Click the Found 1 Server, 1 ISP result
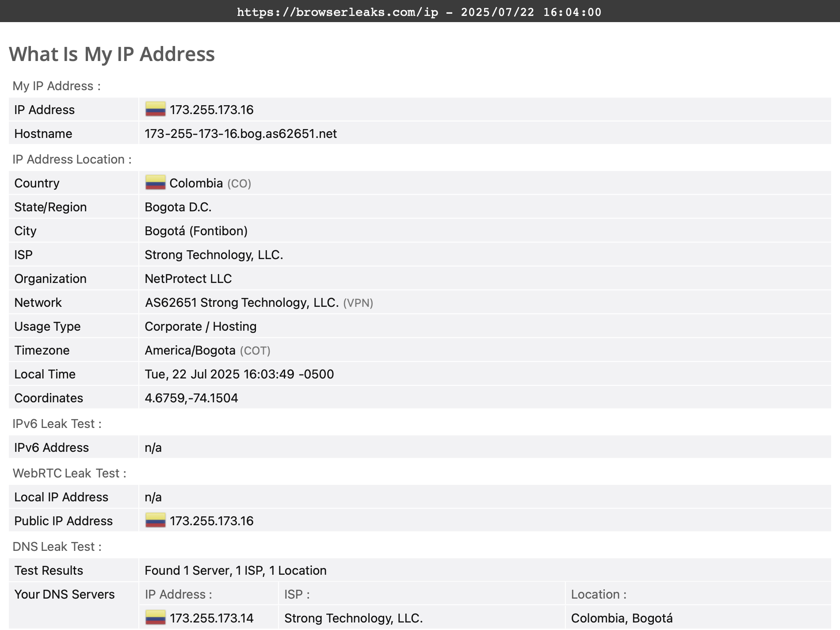This screenshot has height=630, width=840. (235, 570)
